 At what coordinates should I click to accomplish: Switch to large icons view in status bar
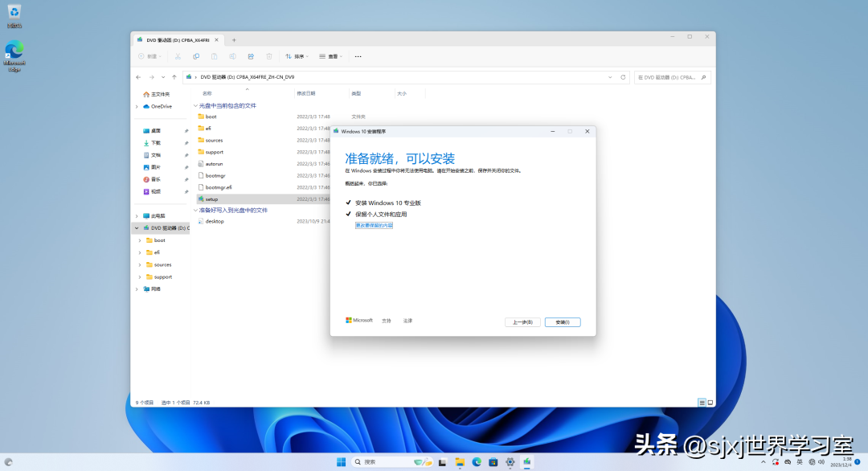(x=710, y=403)
